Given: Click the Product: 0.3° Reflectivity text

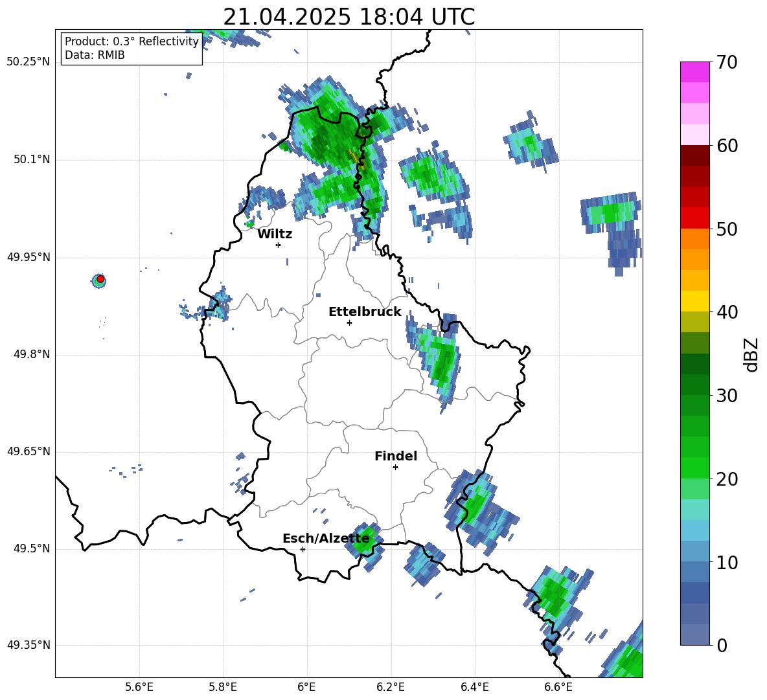Looking at the screenshot, I should pos(132,41).
